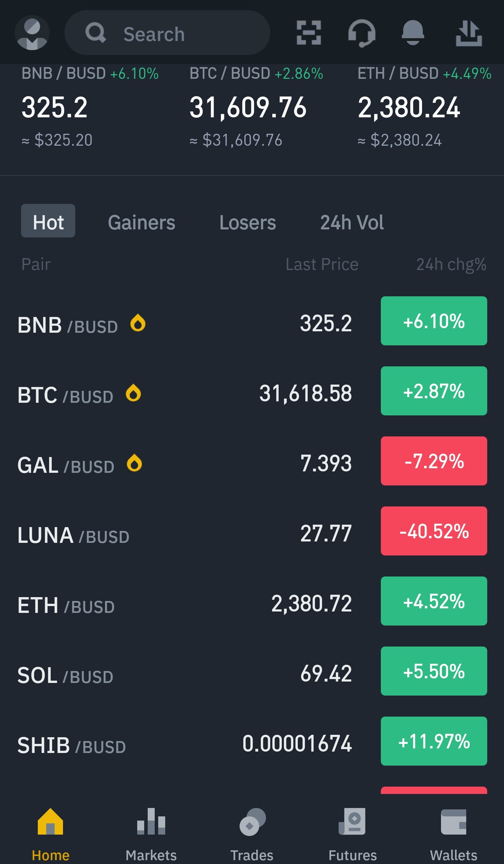The image size is (504, 864).
Task: Tap the GAL /BUSD hot flame icon
Action: pyautogui.click(x=134, y=463)
